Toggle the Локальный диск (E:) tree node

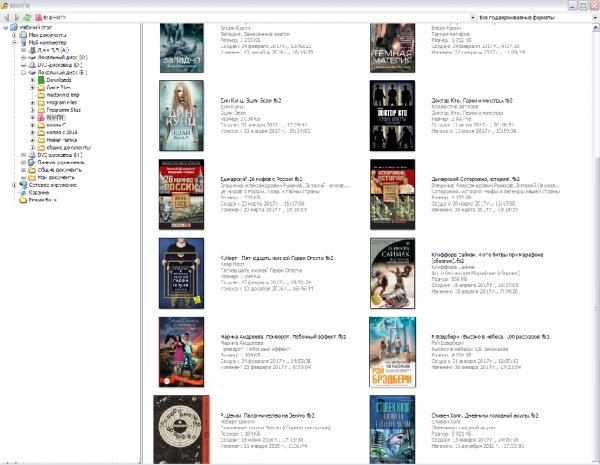24,72
